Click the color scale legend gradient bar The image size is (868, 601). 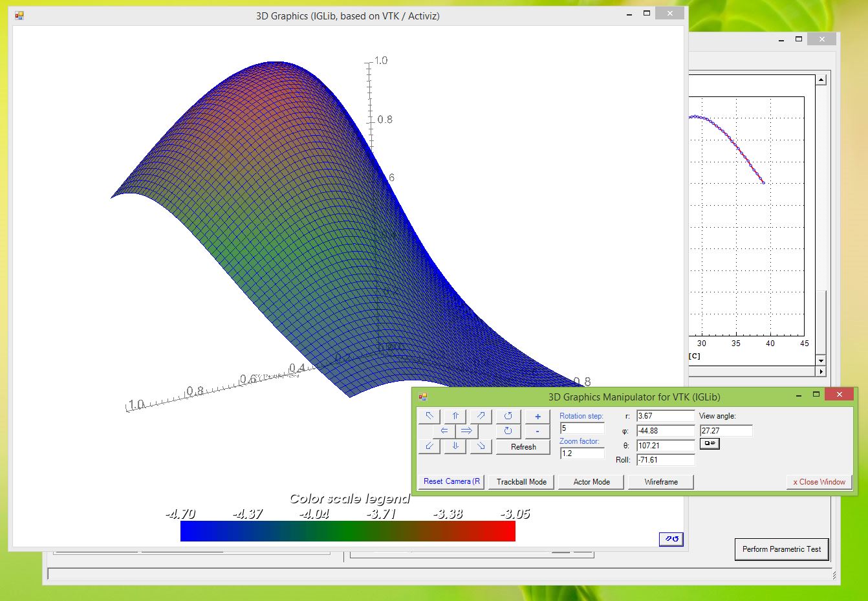click(x=347, y=532)
